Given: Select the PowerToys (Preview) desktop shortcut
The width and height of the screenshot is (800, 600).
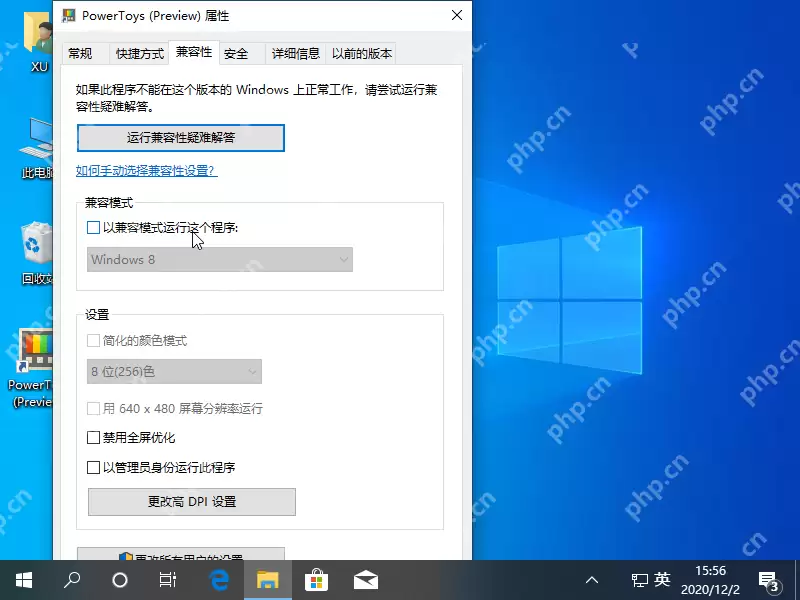Looking at the screenshot, I should (x=32, y=369).
